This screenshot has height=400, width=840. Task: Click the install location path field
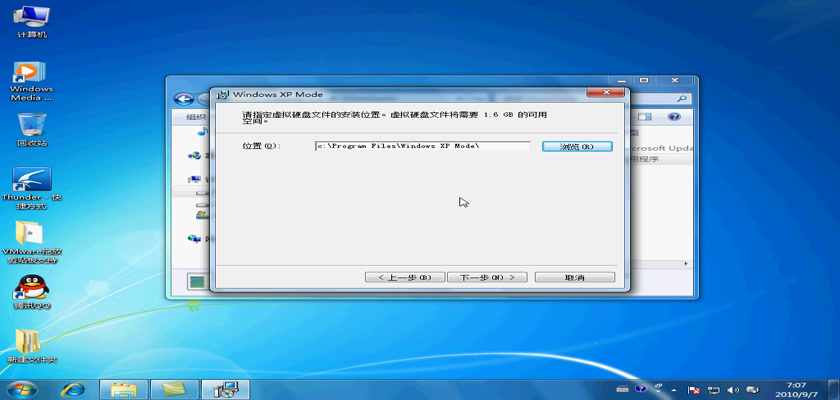[x=421, y=146]
